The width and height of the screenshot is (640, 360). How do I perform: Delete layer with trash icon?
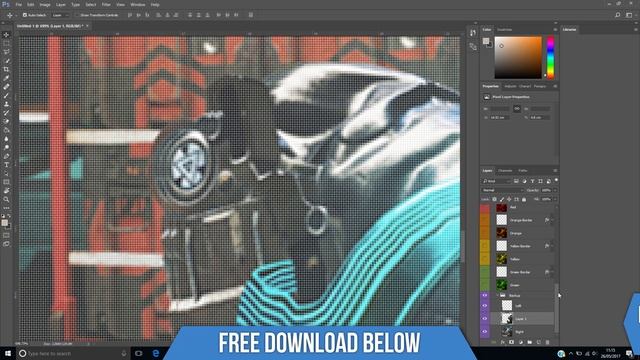547,342
